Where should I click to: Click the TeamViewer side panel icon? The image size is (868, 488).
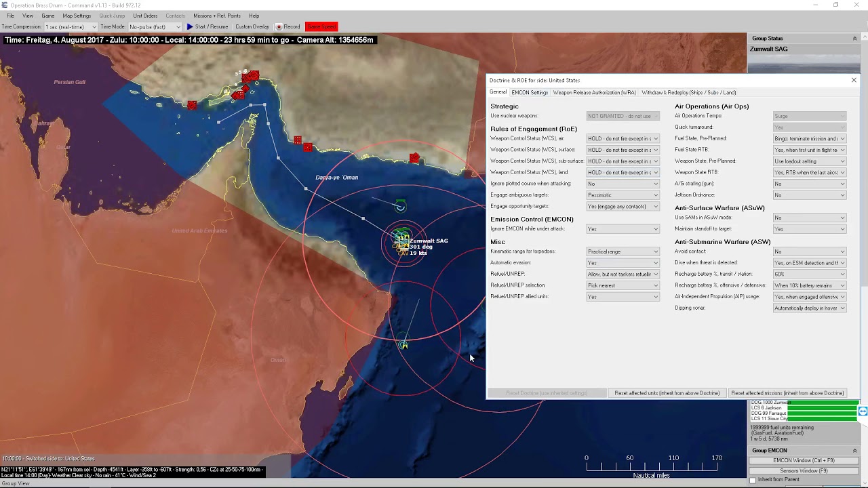(x=863, y=411)
